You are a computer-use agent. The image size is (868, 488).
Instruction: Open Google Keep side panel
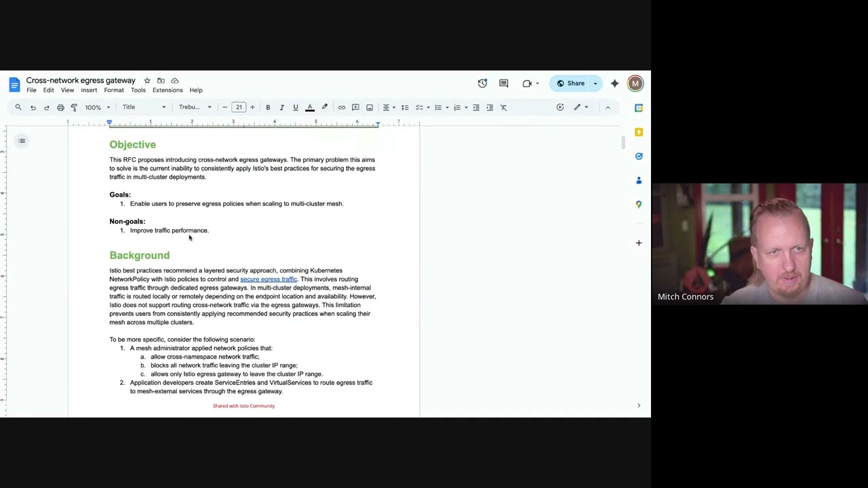[x=639, y=132]
